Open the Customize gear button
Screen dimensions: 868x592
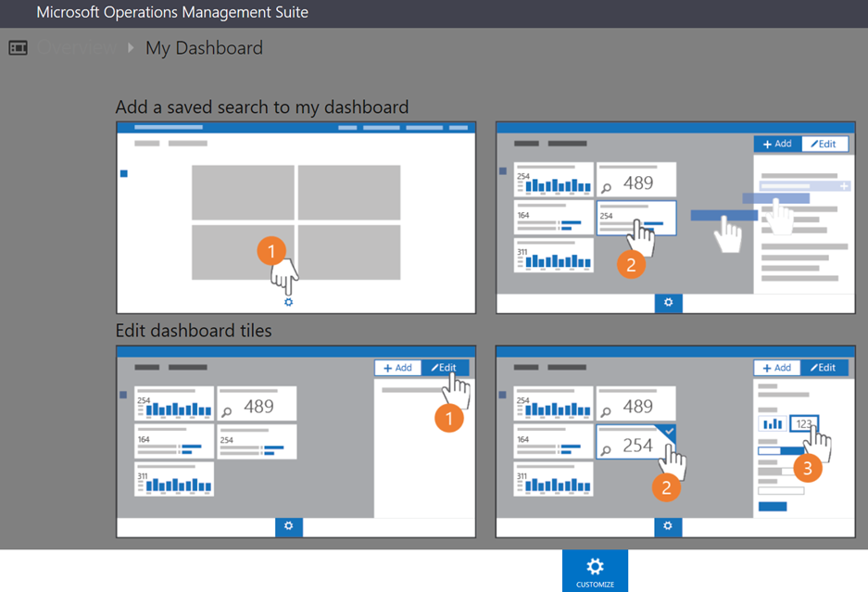coord(595,571)
